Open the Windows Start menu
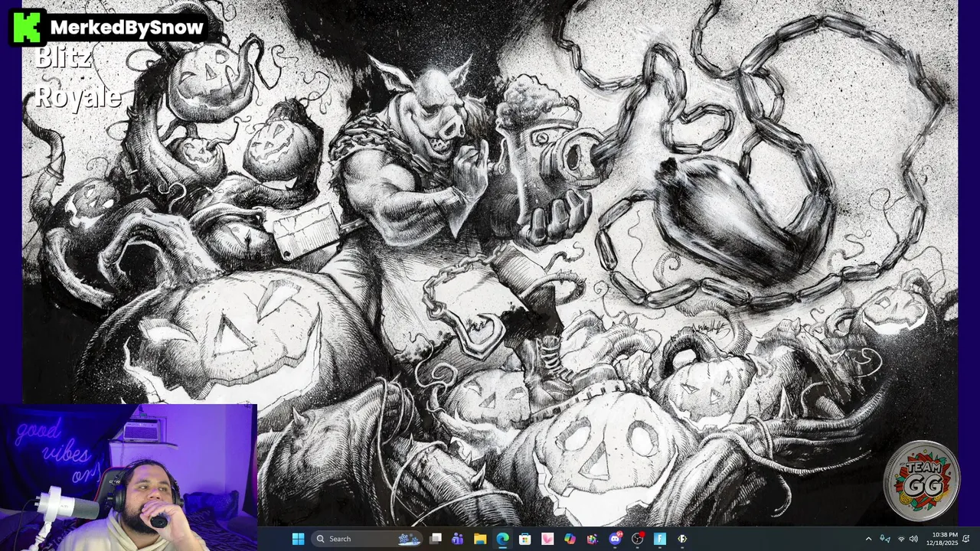Screen dimensions: 980x551 tap(298, 539)
